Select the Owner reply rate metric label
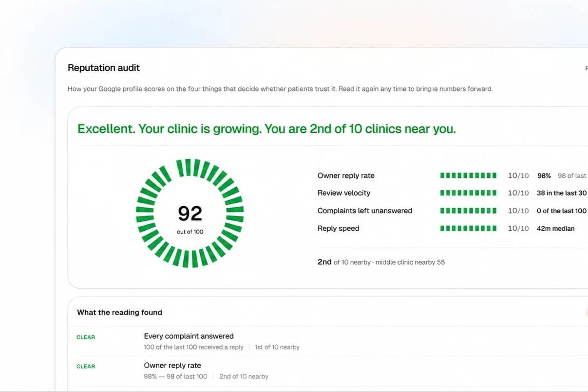Screen dimensions: 588x392 point(346,176)
